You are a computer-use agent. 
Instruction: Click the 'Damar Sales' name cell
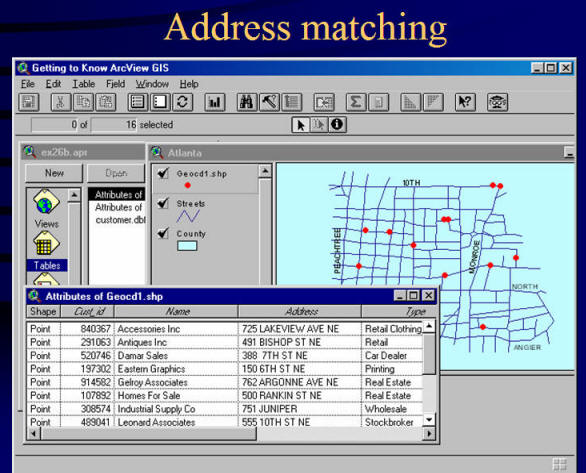176,356
